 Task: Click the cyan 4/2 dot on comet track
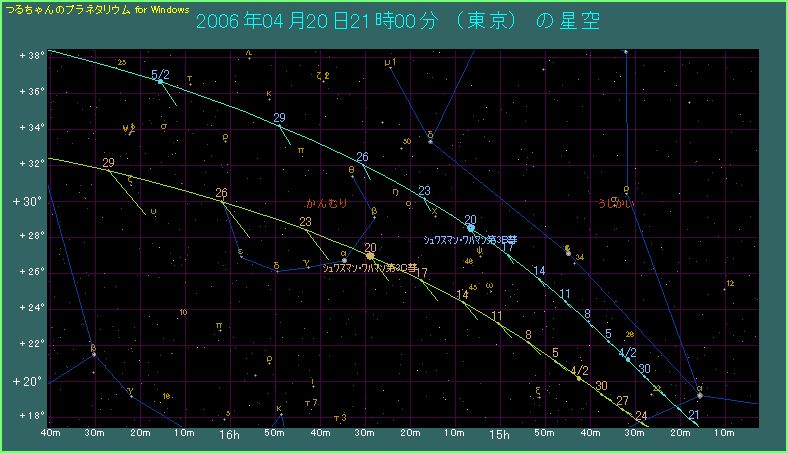(x=628, y=359)
